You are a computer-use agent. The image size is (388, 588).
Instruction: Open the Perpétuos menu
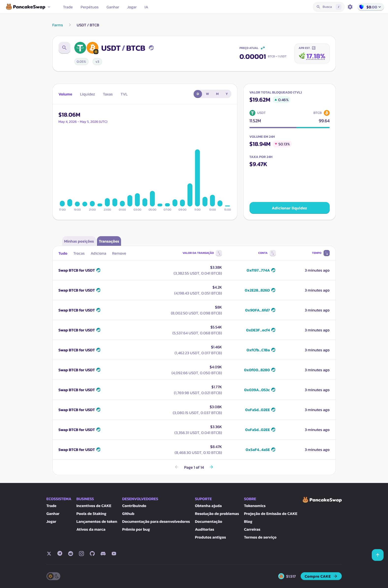pos(90,7)
